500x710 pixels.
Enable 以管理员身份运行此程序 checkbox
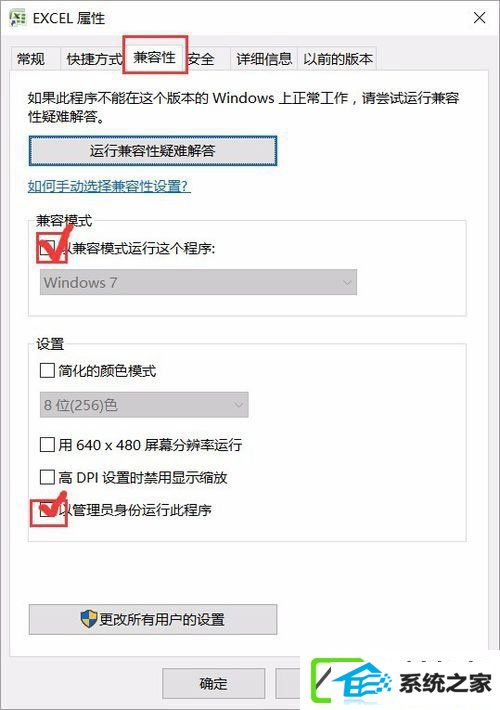[48, 510]
